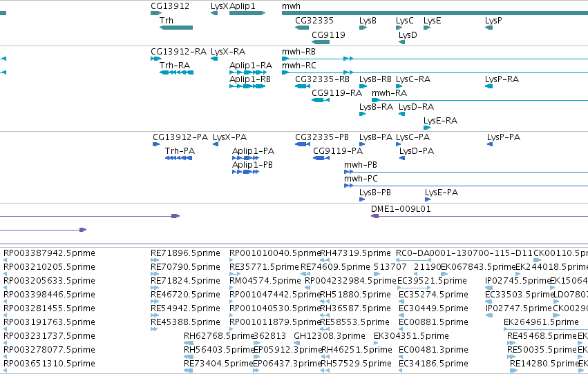
Task: Click the LysE gene label
Action: [432, 20]
